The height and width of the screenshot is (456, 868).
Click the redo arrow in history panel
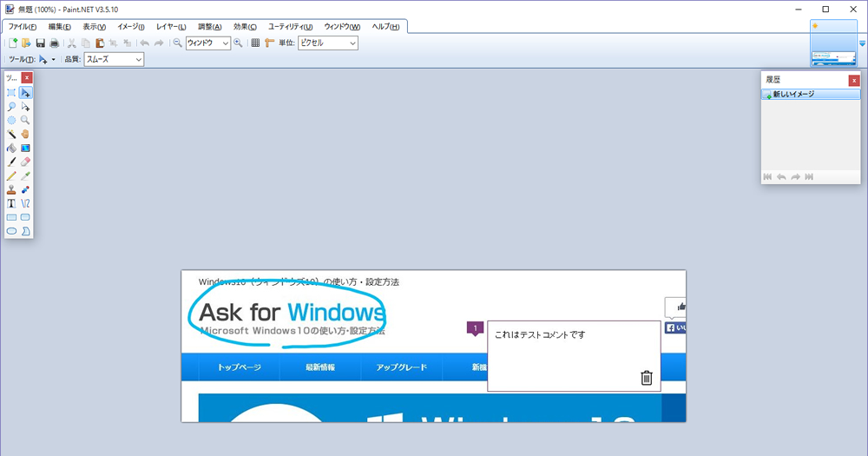coord(795,176)
